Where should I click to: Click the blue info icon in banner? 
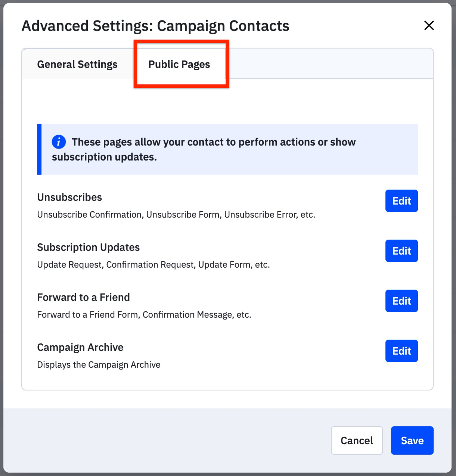[x=59, y=142]
